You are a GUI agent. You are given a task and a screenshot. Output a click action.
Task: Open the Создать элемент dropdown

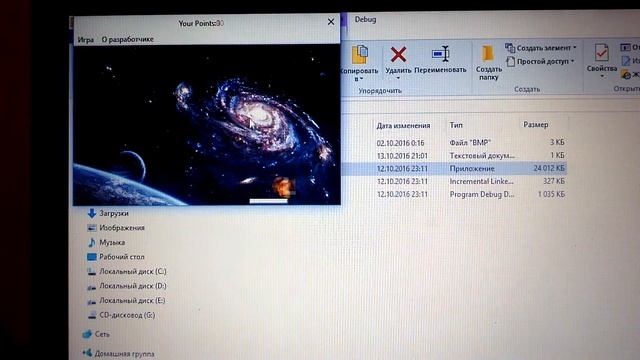[541, 48]
